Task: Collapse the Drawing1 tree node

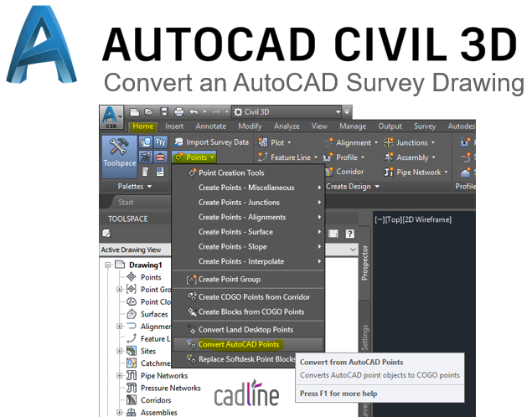Action: (x=107, y=265)
